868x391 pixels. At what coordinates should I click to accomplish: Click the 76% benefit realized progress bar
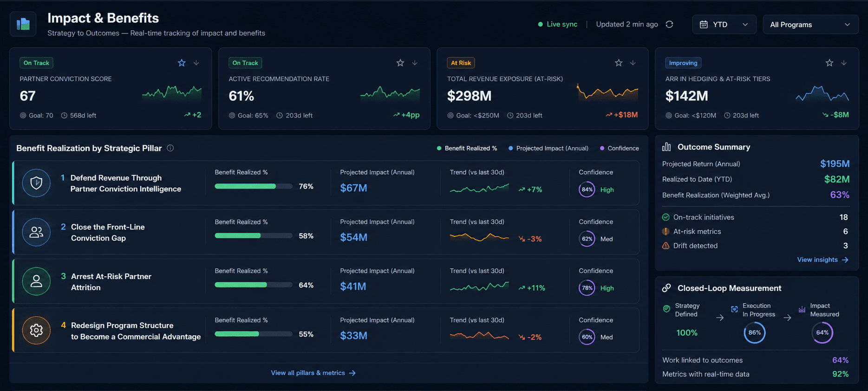tap(254, 186)
